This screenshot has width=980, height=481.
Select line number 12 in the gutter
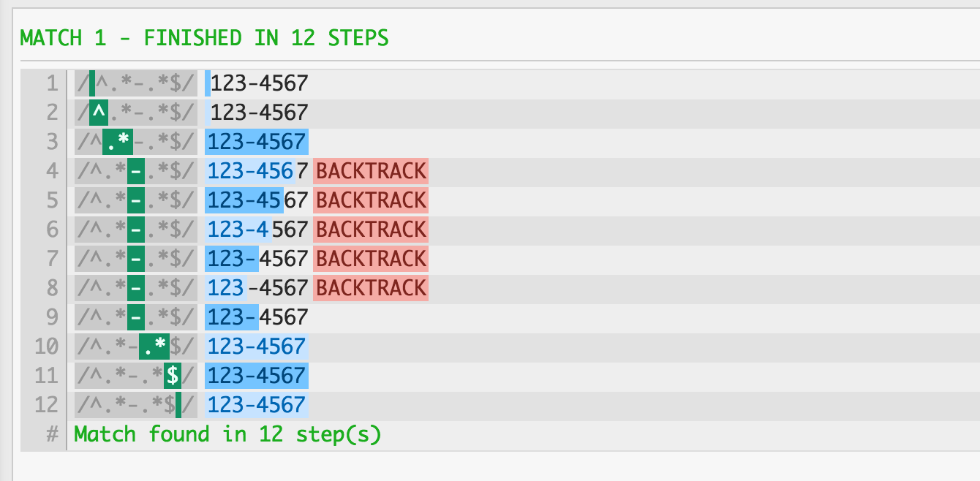[x=46, y=405]
